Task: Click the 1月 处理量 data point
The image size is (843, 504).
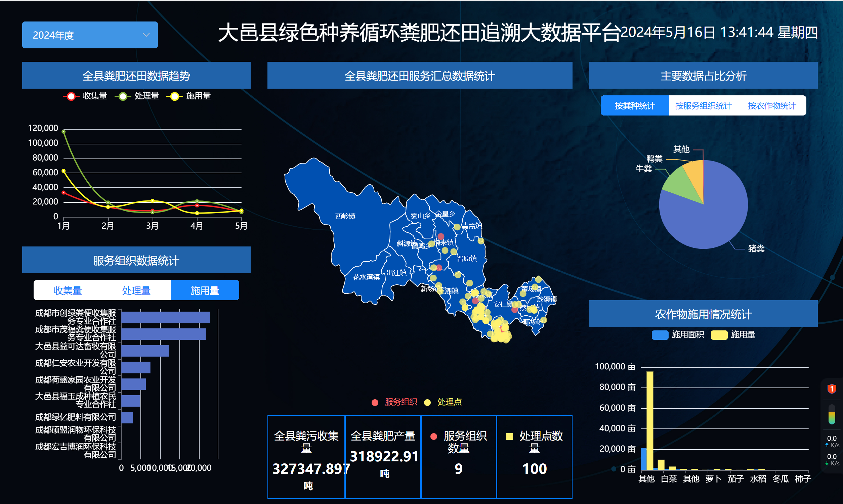Action: coord(64,132)
